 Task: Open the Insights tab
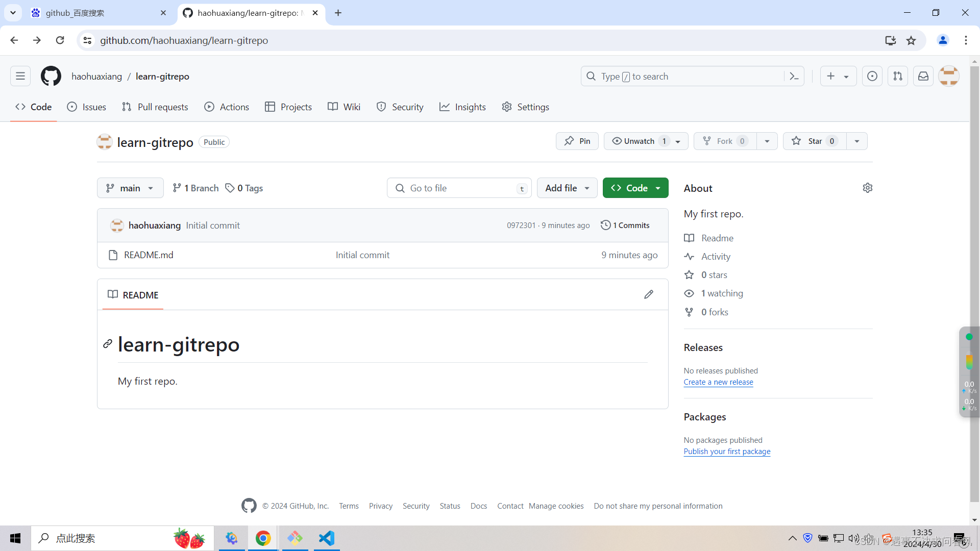[463, 107]
